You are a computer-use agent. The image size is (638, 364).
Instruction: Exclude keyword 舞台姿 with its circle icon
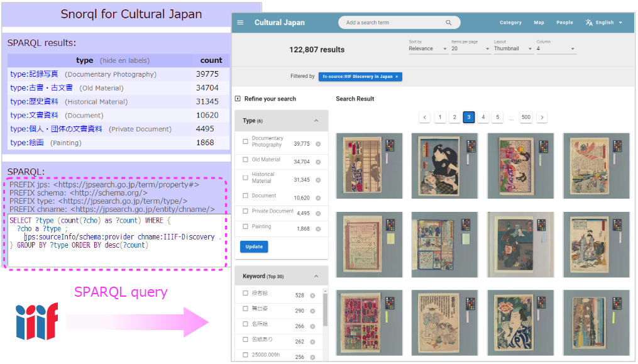click(x=312, y=311)
